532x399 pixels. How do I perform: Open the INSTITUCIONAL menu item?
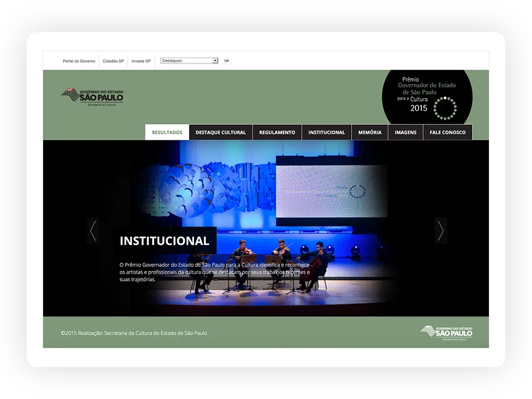pos(327,132)
